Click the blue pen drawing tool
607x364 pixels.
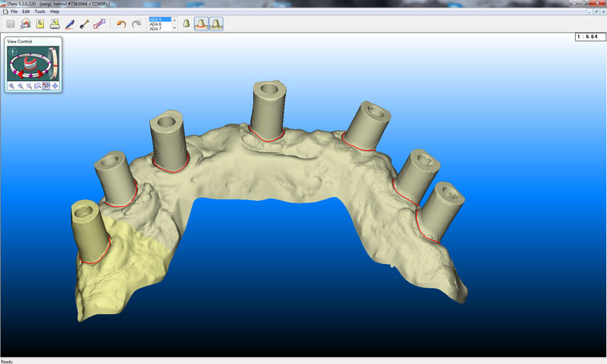(x=70, y=24)
